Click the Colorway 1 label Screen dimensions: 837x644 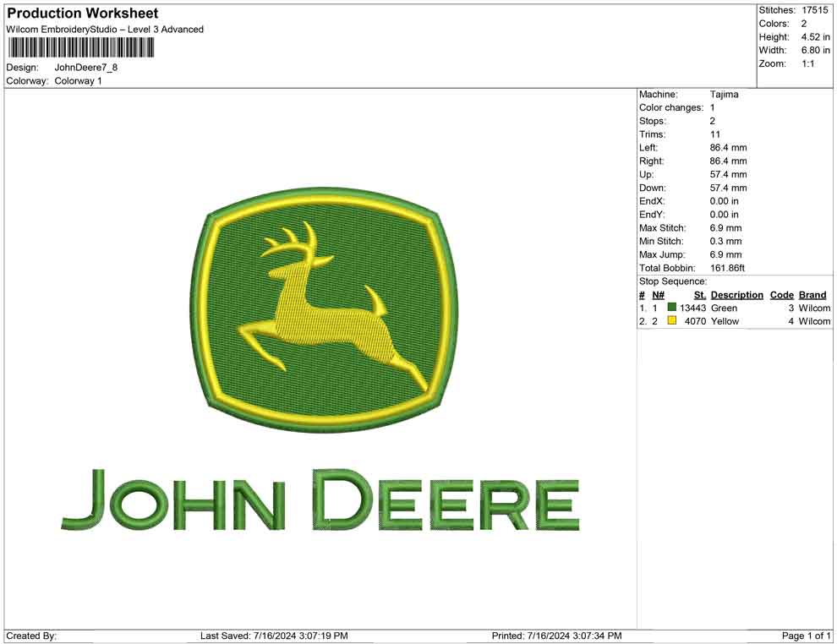coord(77,81)
